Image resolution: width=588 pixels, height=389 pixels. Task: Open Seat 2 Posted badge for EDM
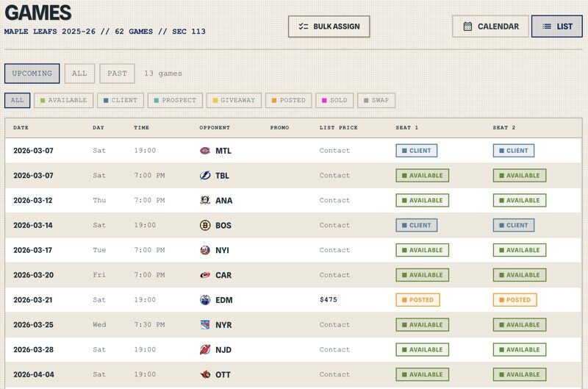coord(515,300)
